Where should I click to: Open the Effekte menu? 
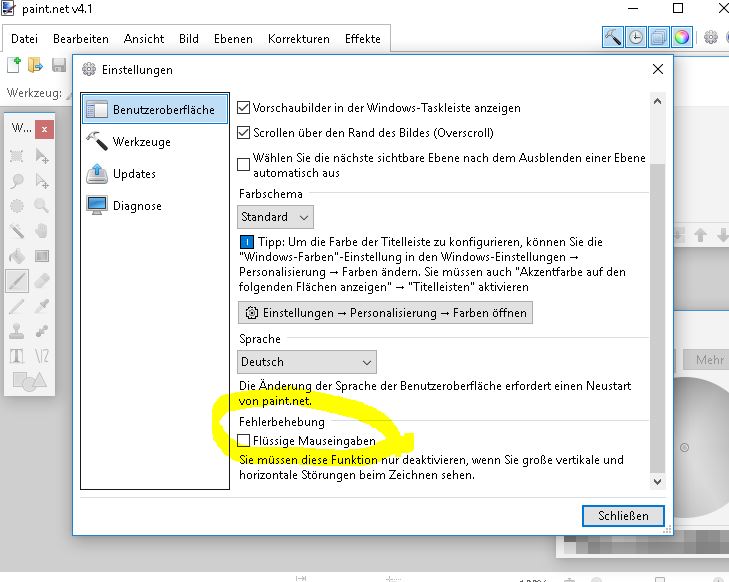pyautogui.click(x=363, y=39)
